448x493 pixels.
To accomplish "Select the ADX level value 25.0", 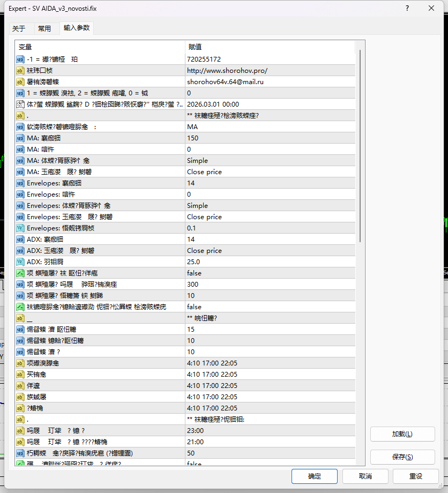I will pyautogui.click(x=271, y=262).
